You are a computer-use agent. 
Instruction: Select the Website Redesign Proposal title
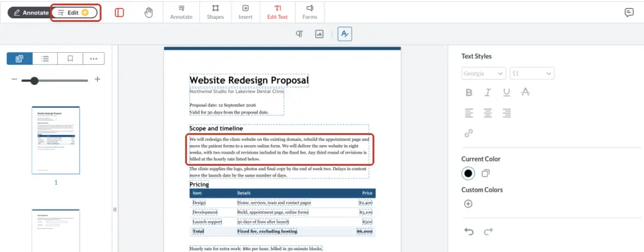249,80
